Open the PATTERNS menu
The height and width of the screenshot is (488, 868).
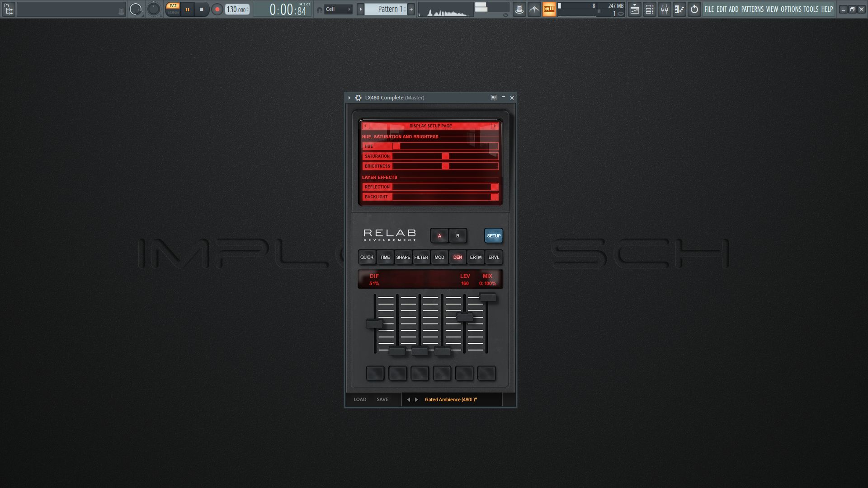point(752,9)
